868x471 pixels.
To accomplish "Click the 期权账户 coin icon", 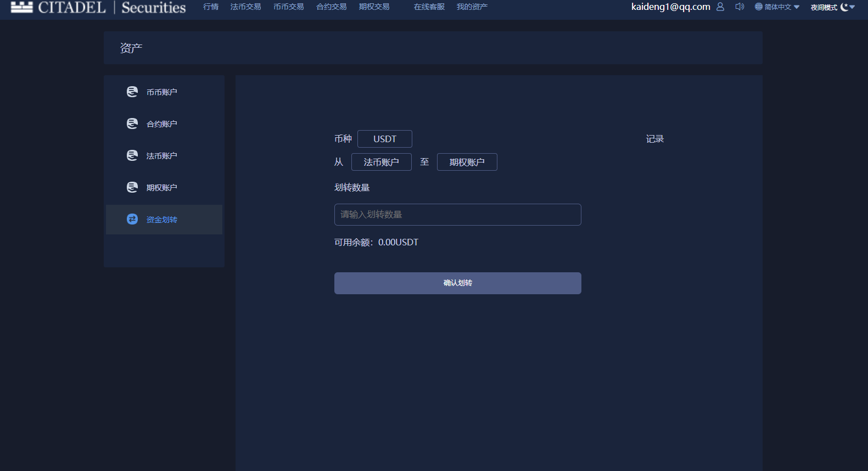I will tap(132, 187).
